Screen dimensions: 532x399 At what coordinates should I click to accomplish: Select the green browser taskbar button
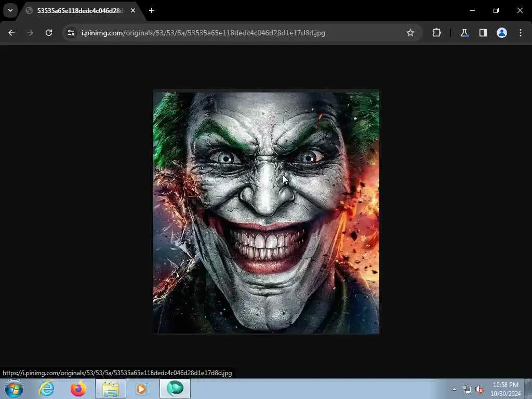175,389
